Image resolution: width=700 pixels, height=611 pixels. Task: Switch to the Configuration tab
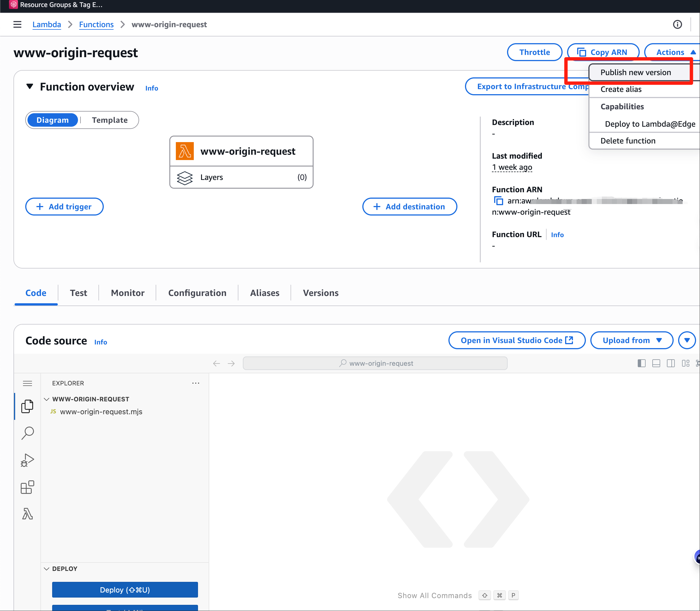click(197, 293)
